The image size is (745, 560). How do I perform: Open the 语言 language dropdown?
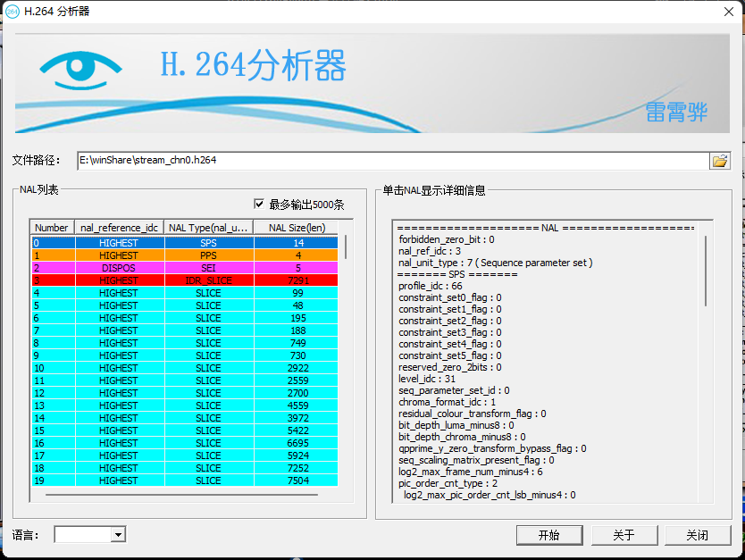(x=118, y=534)
